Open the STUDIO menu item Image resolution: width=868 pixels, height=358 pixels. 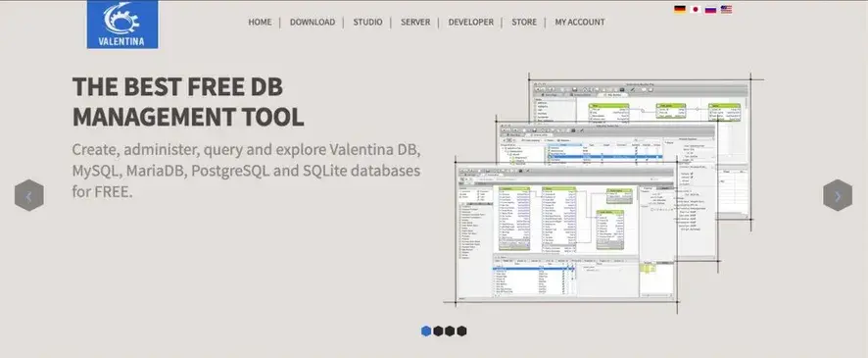click(x=367, y=23)
